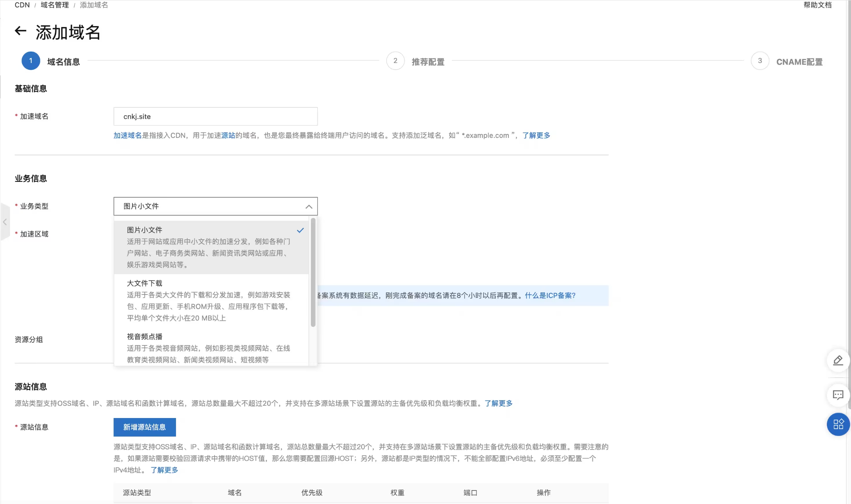Click 了解更多 after example.com hint

[536, 136]
